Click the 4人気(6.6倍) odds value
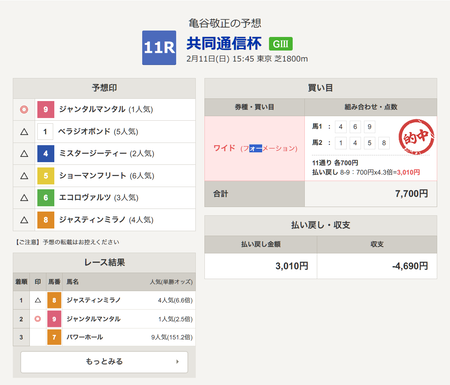The image size is (450, 385). (175, 300)
